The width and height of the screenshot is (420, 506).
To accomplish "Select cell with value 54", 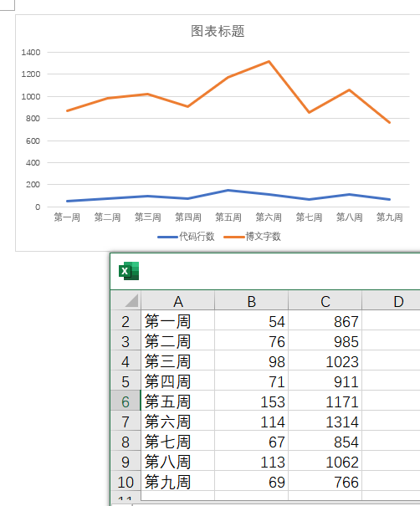I will tap(252, 320).
